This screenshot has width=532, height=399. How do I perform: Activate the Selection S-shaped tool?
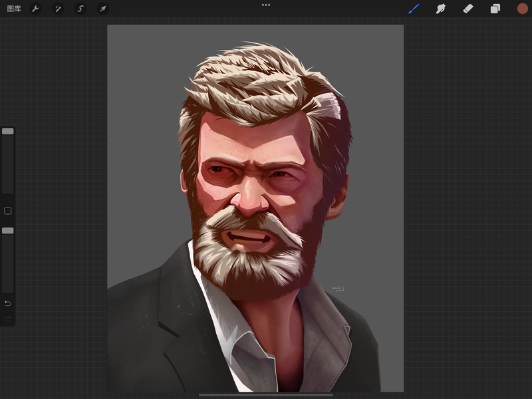coord(80,9)
